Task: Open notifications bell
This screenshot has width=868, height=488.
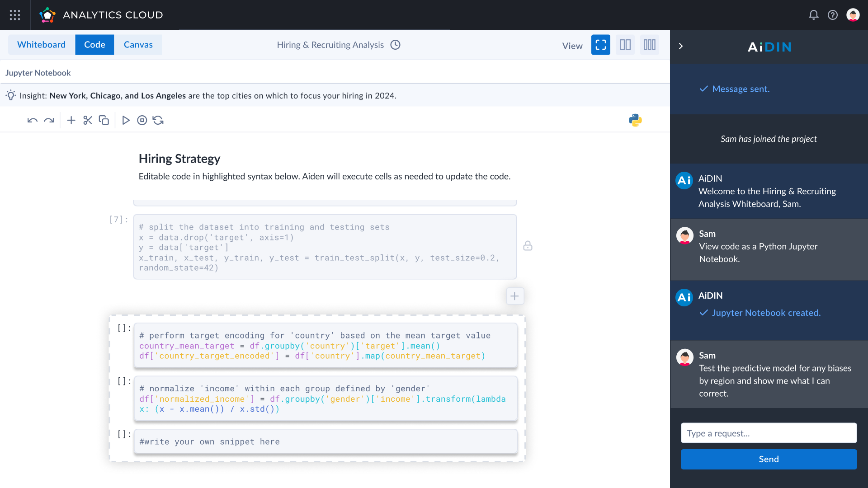Action: coord(814,15)
